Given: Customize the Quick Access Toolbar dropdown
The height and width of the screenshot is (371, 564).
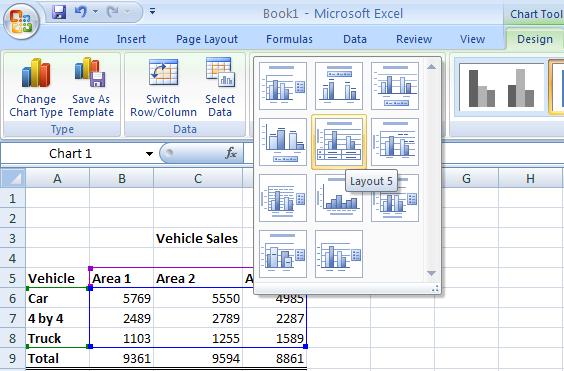Looking at the screenshot, I should (153, 12).
